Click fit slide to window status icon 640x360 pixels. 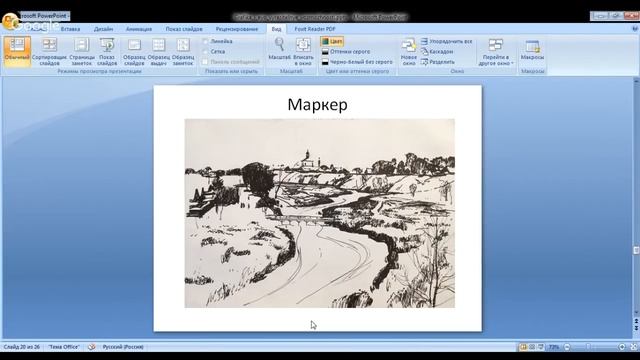[x=634, y=347]
